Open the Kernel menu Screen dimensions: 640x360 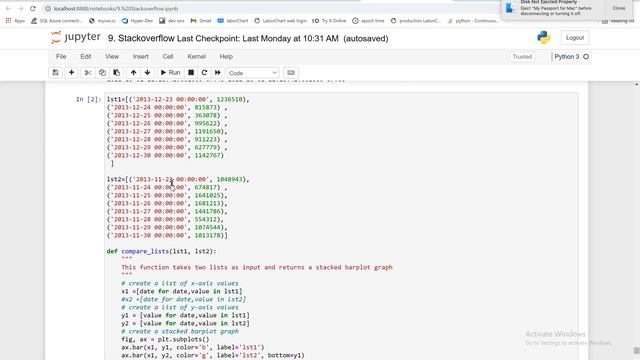(x=196, y=57)
